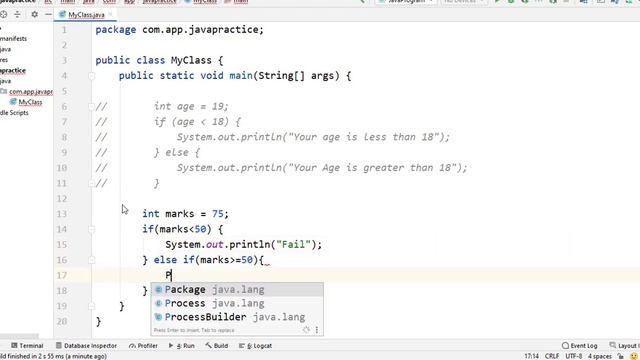The image size is (640, 360).
Task: Click the 'main' method name
Action: [x=241, y=76]
